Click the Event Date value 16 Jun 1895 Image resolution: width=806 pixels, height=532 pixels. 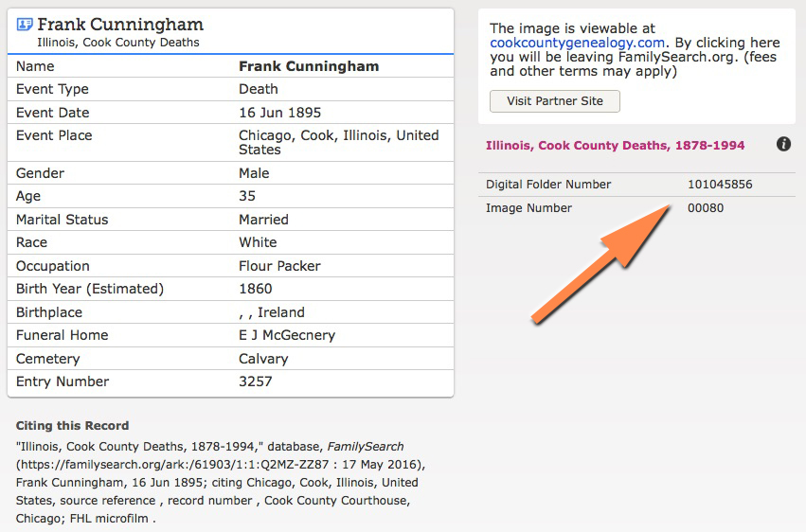[x=279, y=113]
